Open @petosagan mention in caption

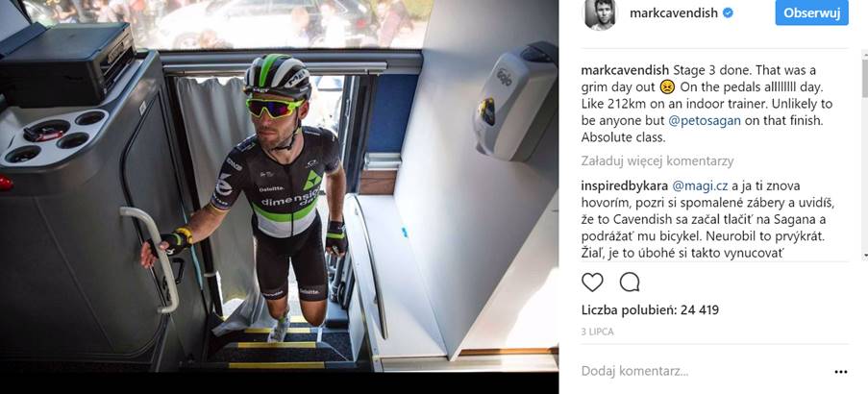click(x=706, y=121)
